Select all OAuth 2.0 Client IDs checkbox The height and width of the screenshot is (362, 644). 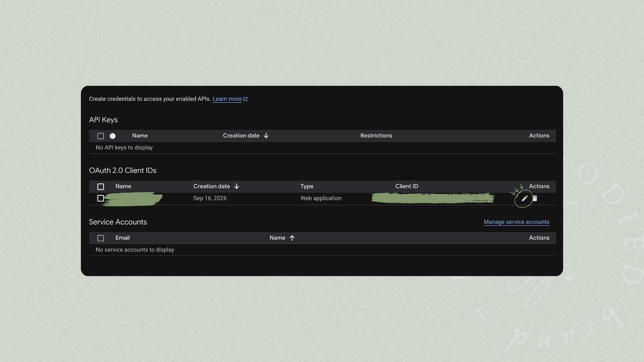pyautogui.click(x=101, y=187)
